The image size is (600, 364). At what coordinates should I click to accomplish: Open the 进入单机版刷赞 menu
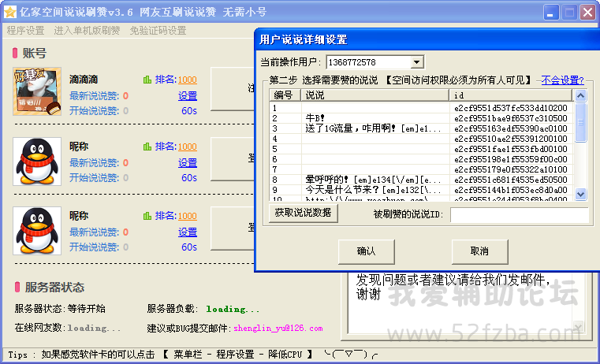pyautogui.click(x=87, y=31)
